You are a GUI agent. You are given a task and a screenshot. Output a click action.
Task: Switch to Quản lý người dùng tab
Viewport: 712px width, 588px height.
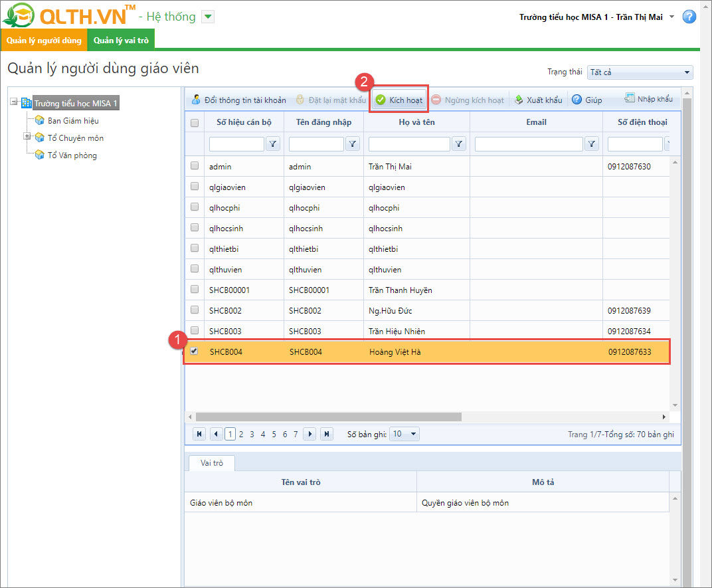[44, 40]
